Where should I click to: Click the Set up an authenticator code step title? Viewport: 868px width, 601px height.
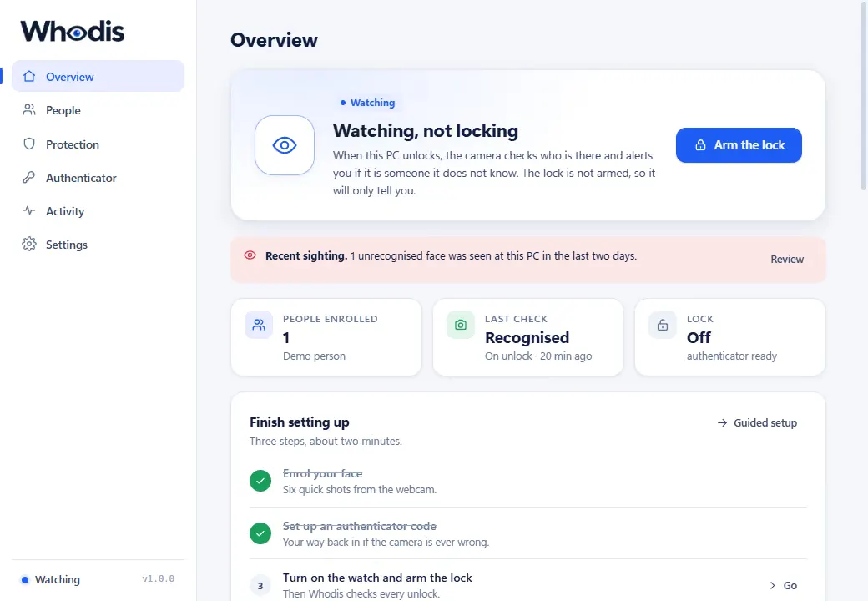pyautogui.click(x=360, y=526)
